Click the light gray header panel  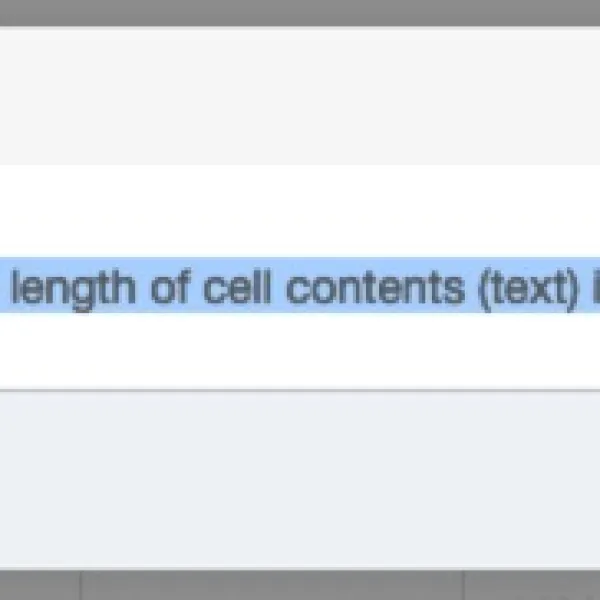[300, 95]
